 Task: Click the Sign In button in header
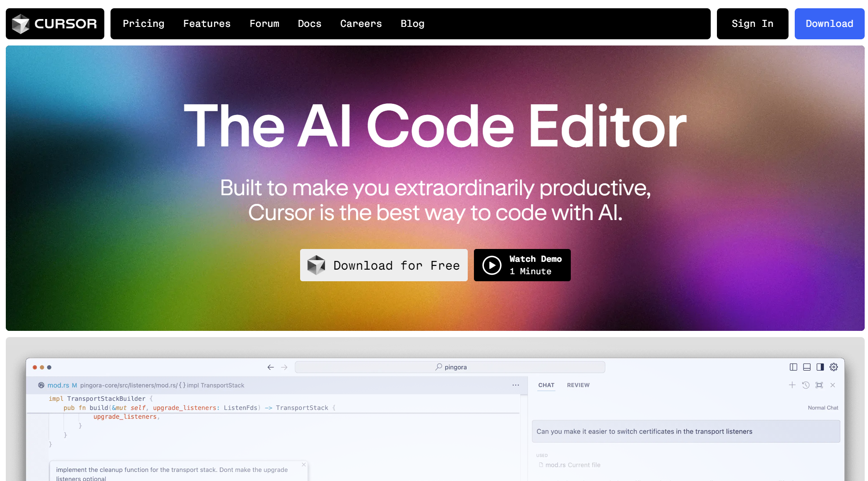tap(753, 24)
